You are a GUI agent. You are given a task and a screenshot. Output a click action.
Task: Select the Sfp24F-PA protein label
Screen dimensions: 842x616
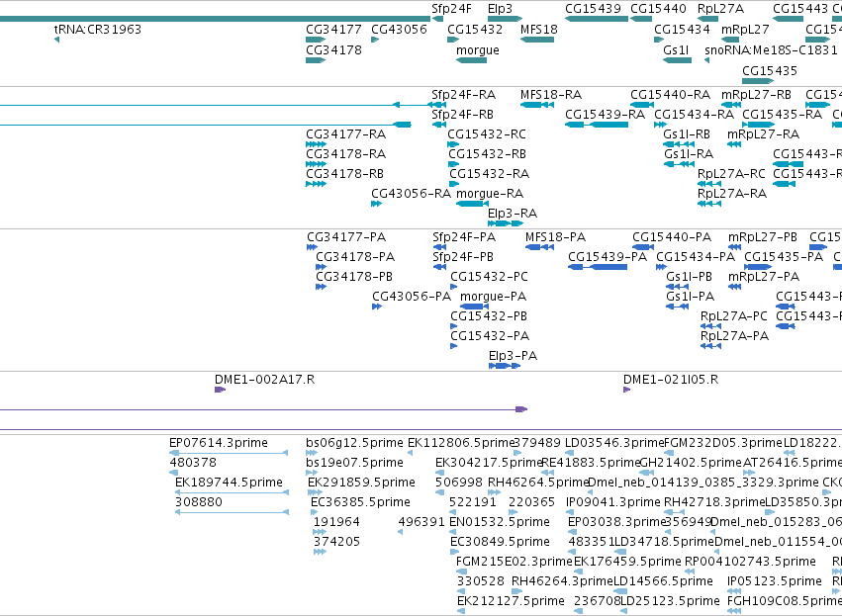point(464,237)
